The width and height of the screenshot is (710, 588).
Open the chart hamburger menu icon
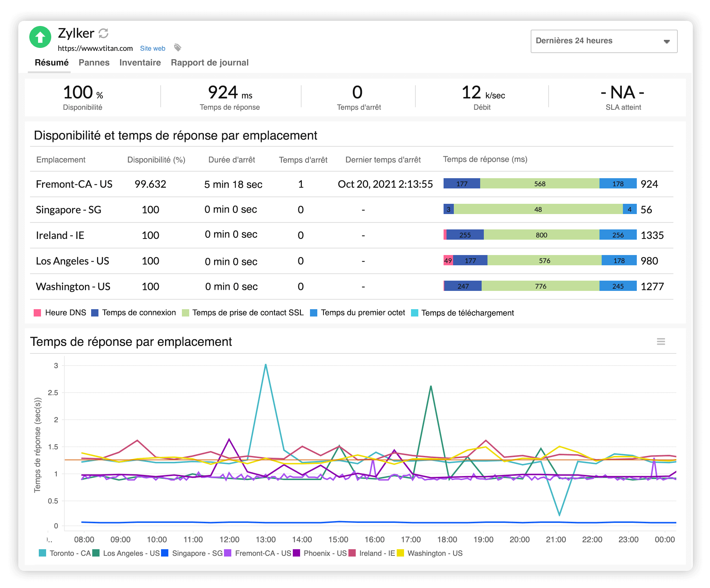(661, 341)
